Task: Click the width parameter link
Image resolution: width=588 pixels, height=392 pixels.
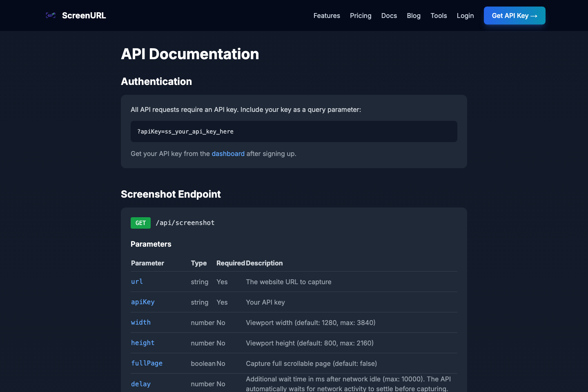Action: 140,322
